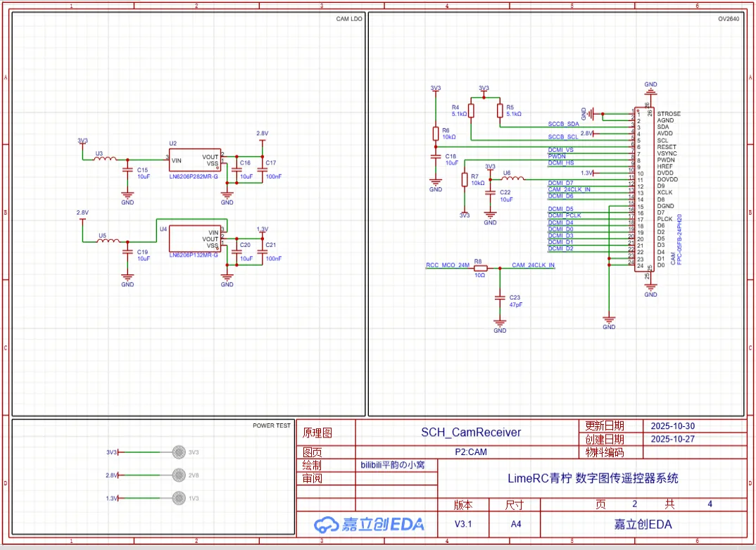Image resolution: width=756 pixels, height=550 pixels.
Task: Click the U3 inductor symbol
Action: tap(105, 159)
